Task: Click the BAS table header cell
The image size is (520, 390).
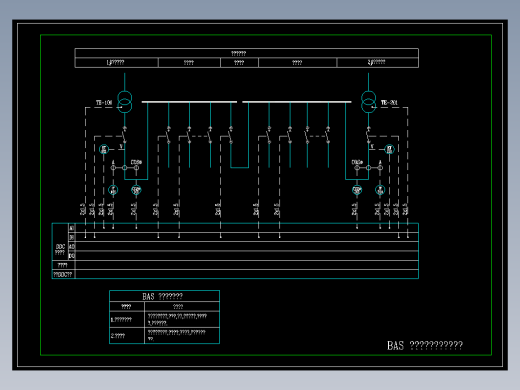Action: click(x=164, y=296)
